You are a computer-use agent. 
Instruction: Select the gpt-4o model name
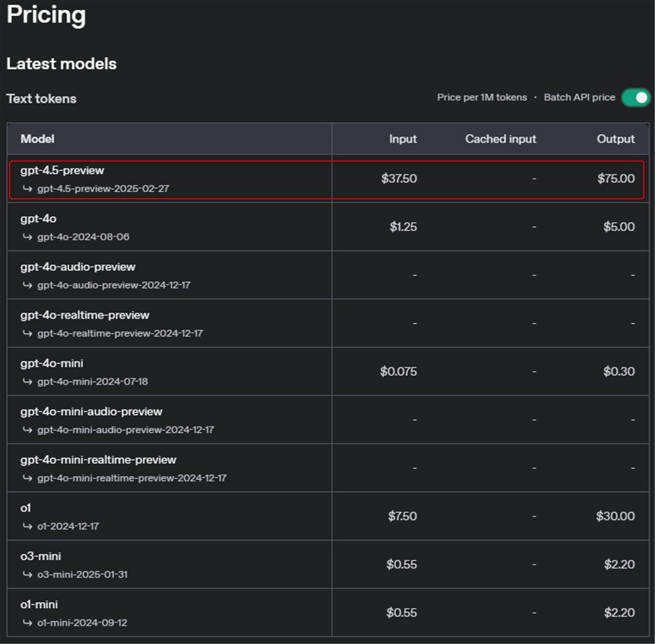click(x=38, y=219)
